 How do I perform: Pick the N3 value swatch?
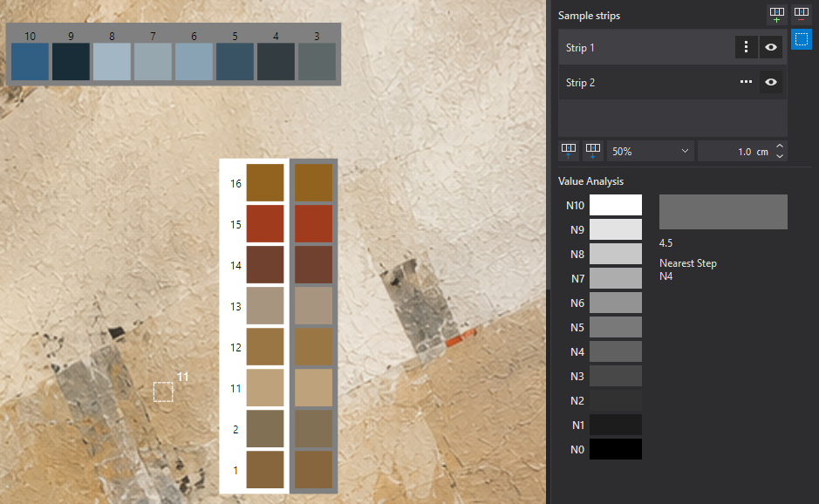[616, 376]
